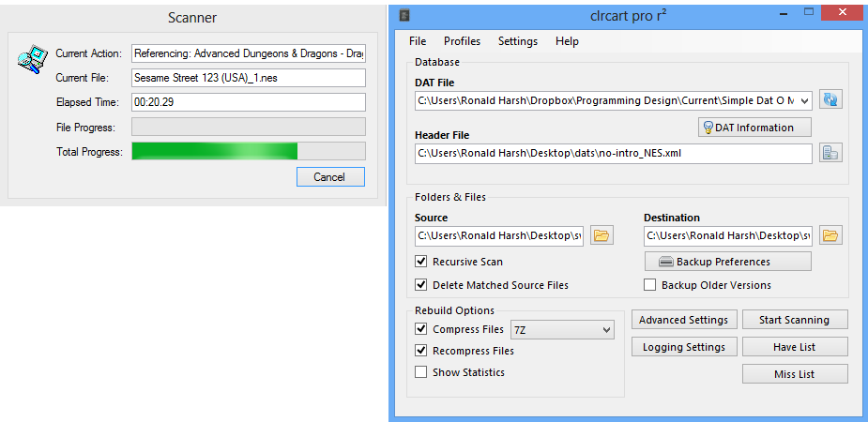The image size is (868, 422).
Task: Open the Settings menu
Action: (x=518, y=41)
